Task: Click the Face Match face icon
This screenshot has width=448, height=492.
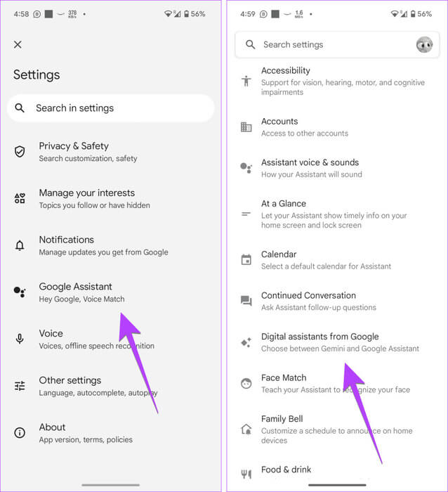Action: tap(246, 384)
